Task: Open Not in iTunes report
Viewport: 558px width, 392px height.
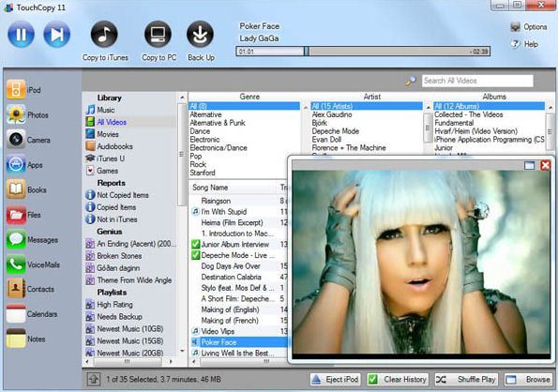Action: point(112,219)
